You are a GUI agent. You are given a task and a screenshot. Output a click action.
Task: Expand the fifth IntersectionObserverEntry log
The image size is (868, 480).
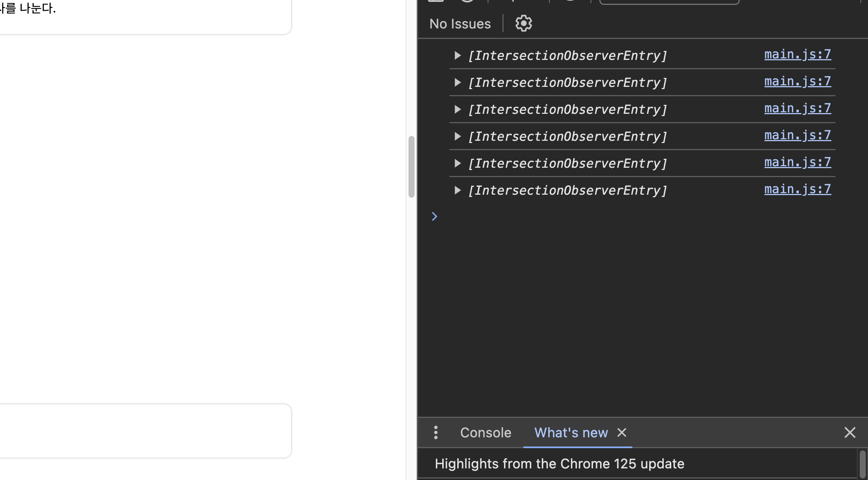[x=457, y=164]
